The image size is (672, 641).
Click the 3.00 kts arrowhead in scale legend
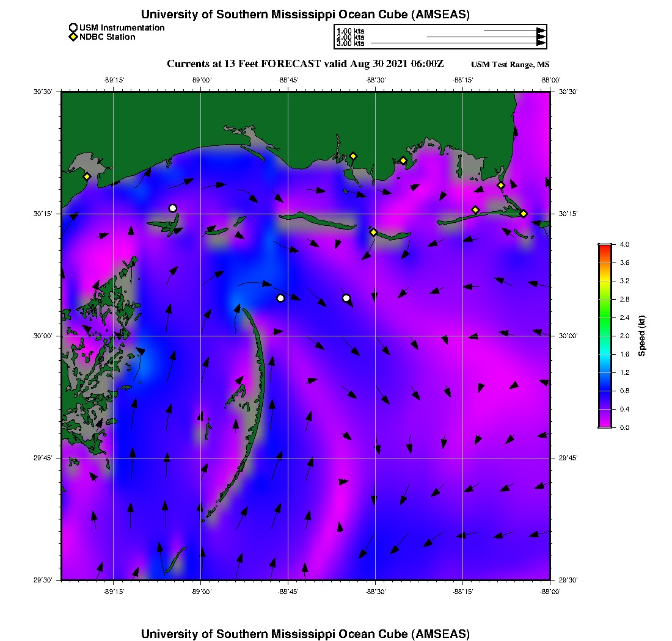pyautogui.click(x=541, y=43)
